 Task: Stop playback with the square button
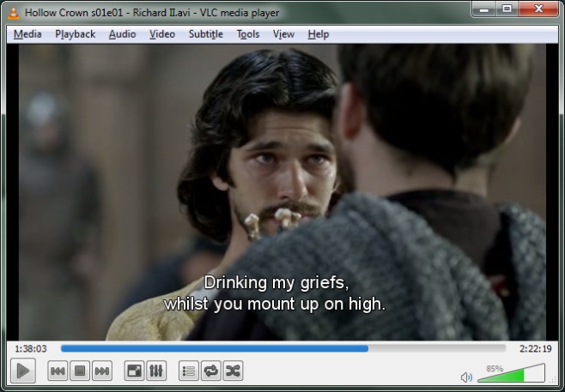pos(80,371)
